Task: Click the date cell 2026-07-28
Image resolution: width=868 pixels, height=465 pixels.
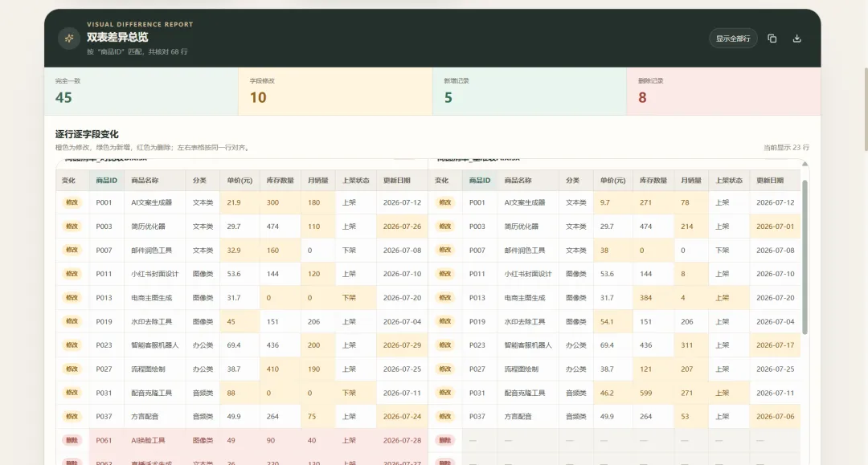Action: (402, 441)
